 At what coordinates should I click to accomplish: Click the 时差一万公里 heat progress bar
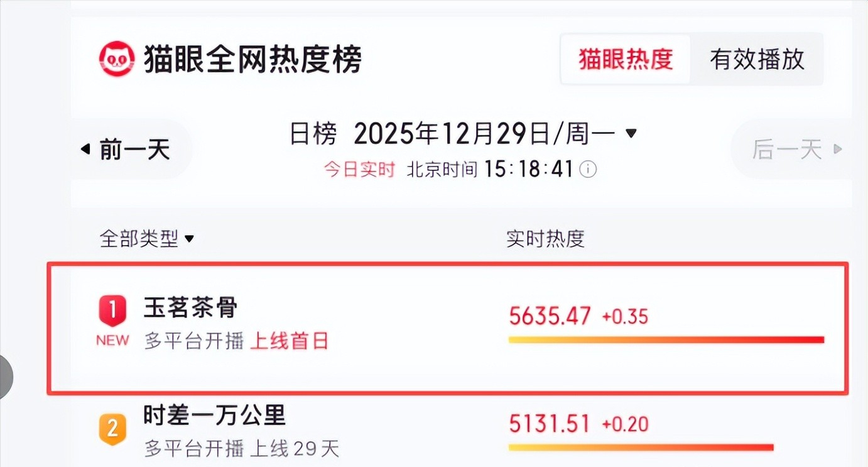[x=641, y=448]
